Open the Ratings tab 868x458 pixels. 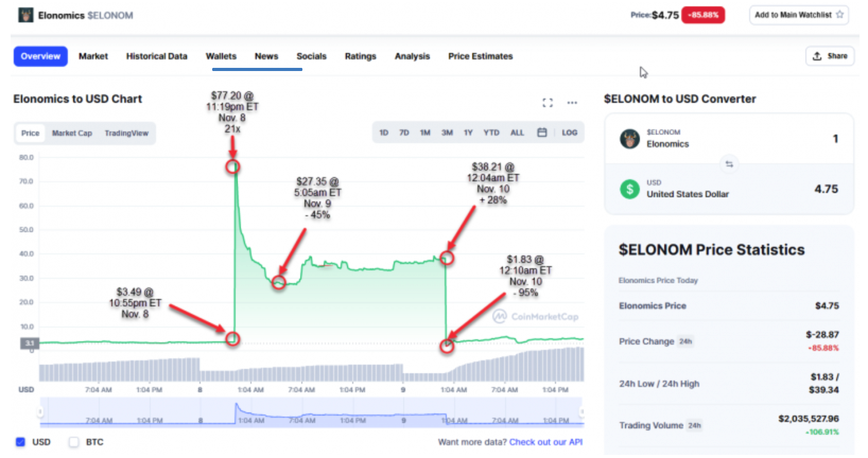(x=360, y=56)
